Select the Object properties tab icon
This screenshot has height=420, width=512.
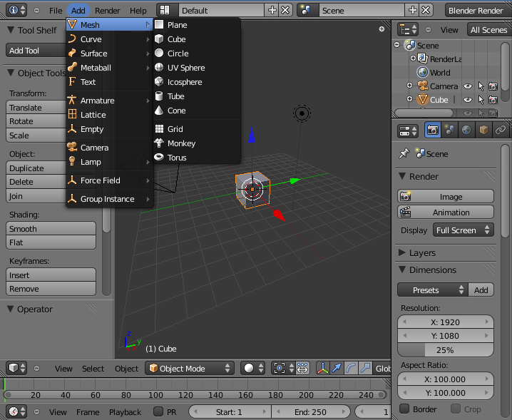pyautogui.click(x=483, y=130)
